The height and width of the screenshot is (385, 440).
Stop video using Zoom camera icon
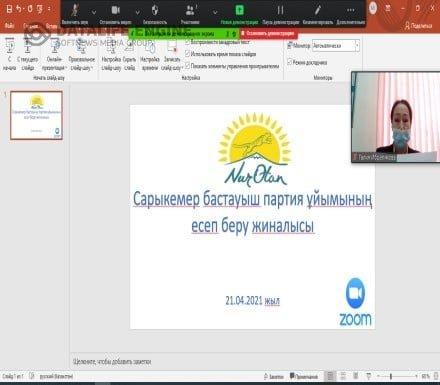tap(115, 13)
